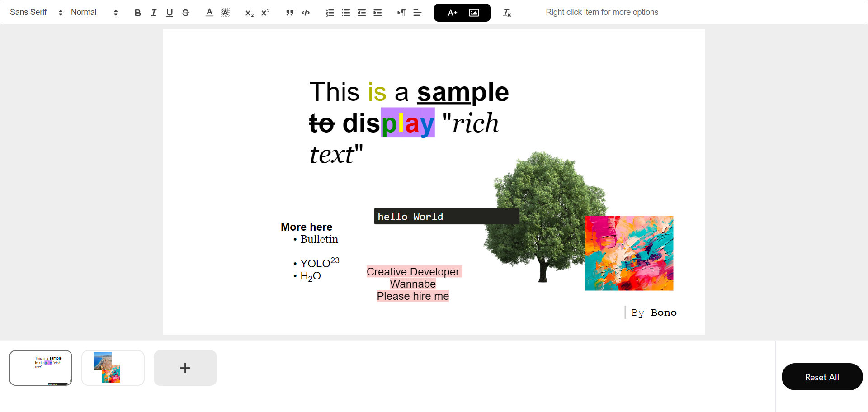Insert a code block
868x412 pixels.
[306, 13]
